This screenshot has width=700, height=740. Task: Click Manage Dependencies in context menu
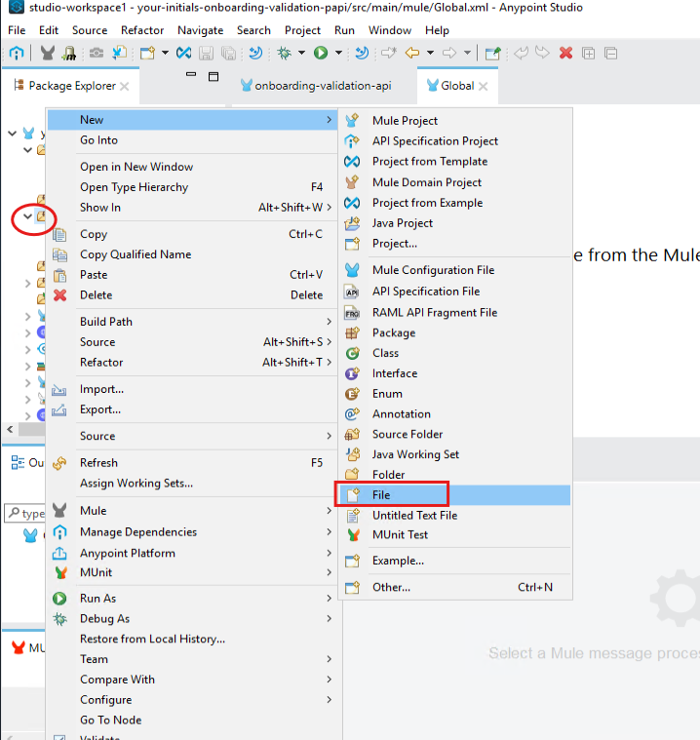(138, 532)
